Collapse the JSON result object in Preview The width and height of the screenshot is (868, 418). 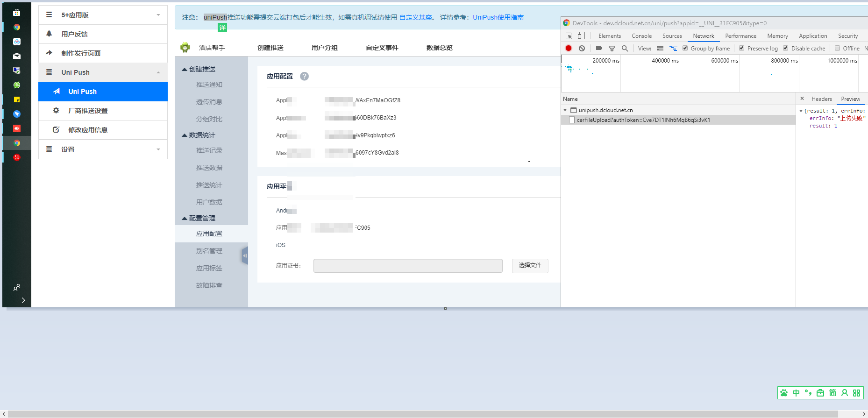point(801,111)
